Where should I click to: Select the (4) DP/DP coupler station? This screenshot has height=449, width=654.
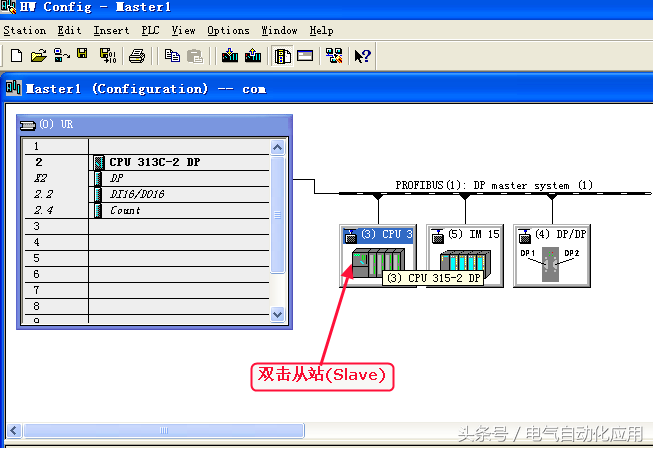pos(550,256)
